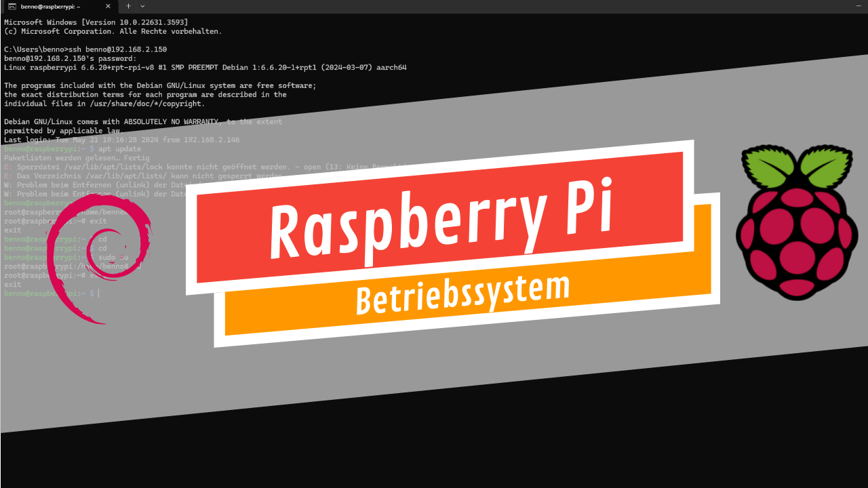The width and height of the screenshot is (868, 488).
Task: Click the 'Last login' line
Action: 122,140
